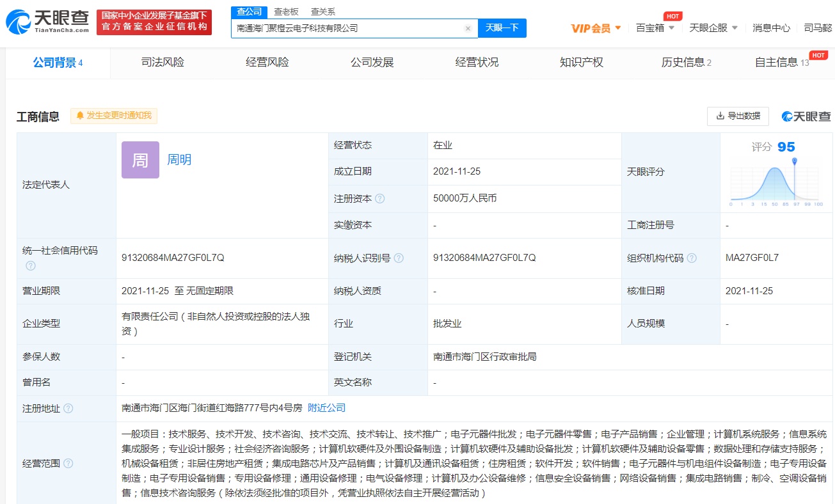Open legal representative 周明 link
The width and height of the screenshot is (835, 504).
click(x=179, y=160)
